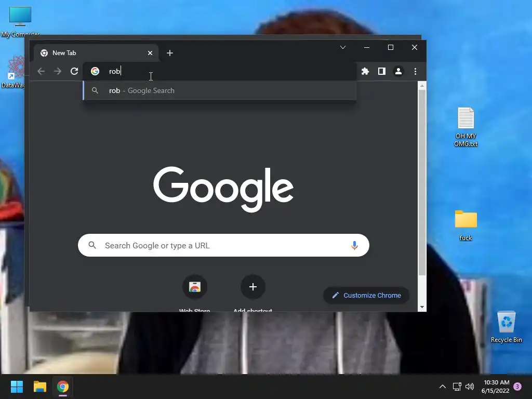
Task: Select the New Tab tab
Action: pyautogui.click(x=96, y=53)
